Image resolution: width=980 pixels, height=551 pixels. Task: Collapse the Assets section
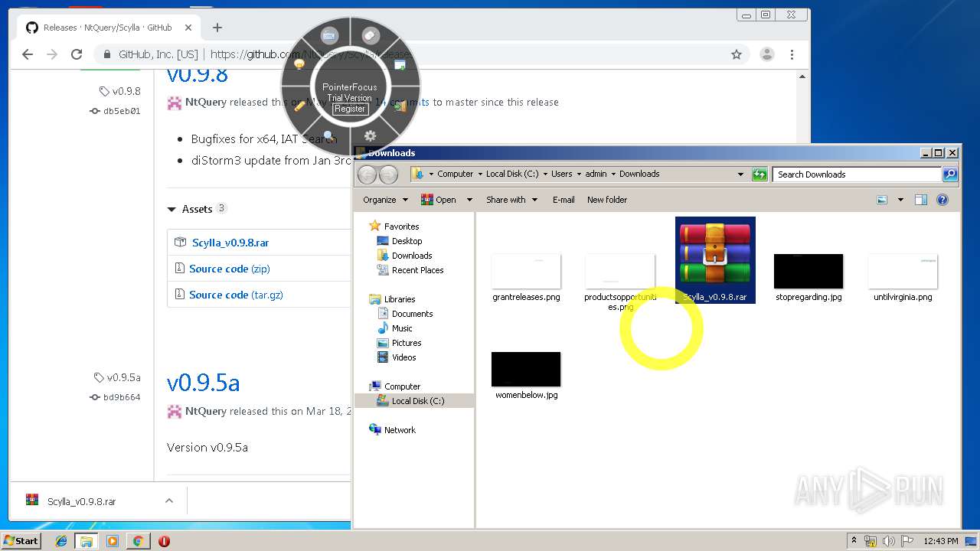point(197,209)
